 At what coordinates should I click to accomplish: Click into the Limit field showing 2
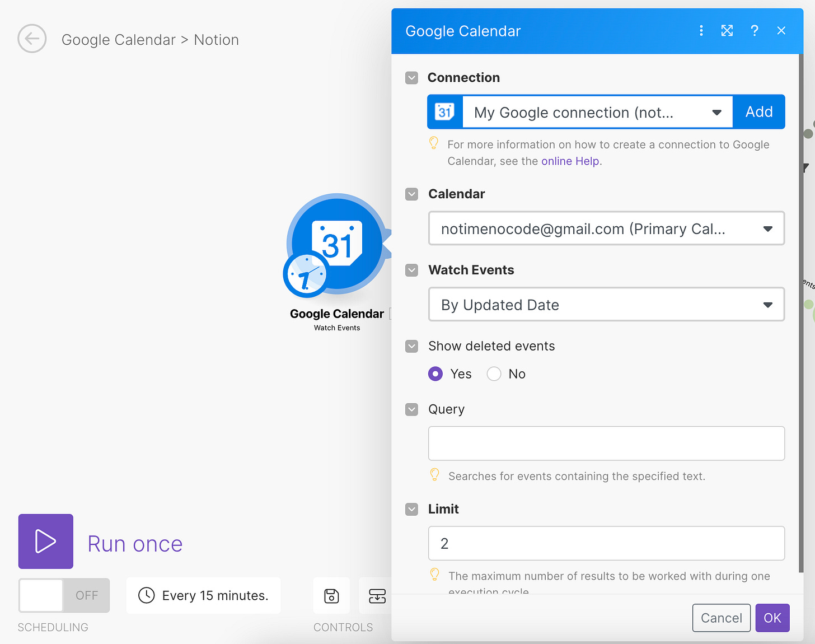click(606, 543)
